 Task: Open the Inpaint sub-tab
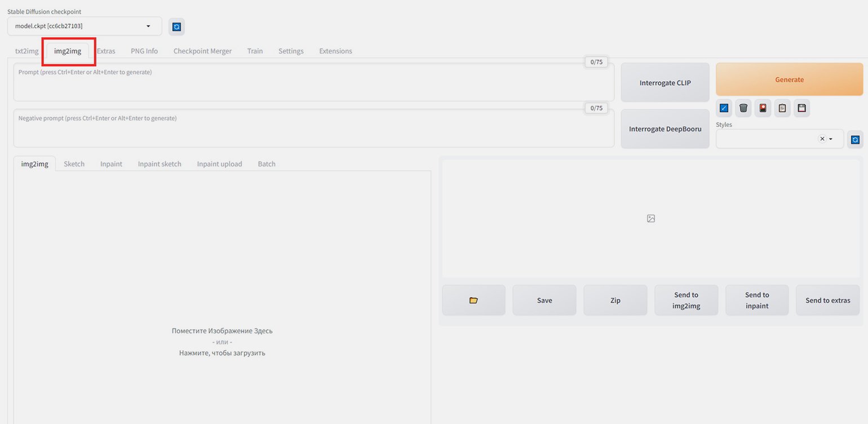pyautogui.click(x=111, y=164)
